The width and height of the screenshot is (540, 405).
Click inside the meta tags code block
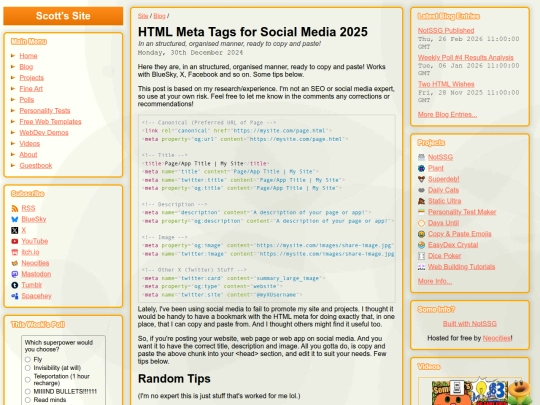pyautogui.click(x=267, y=209)
